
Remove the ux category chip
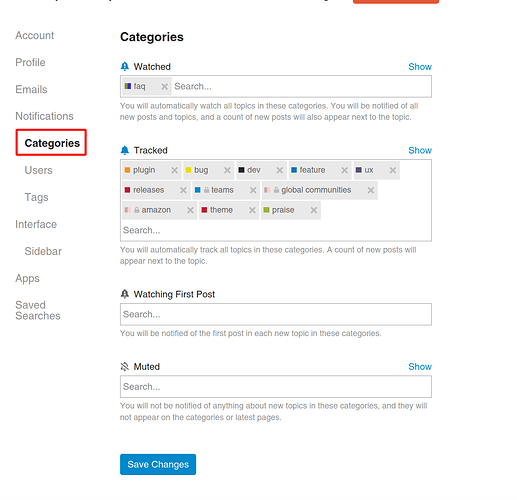click(x=393, y=170)
